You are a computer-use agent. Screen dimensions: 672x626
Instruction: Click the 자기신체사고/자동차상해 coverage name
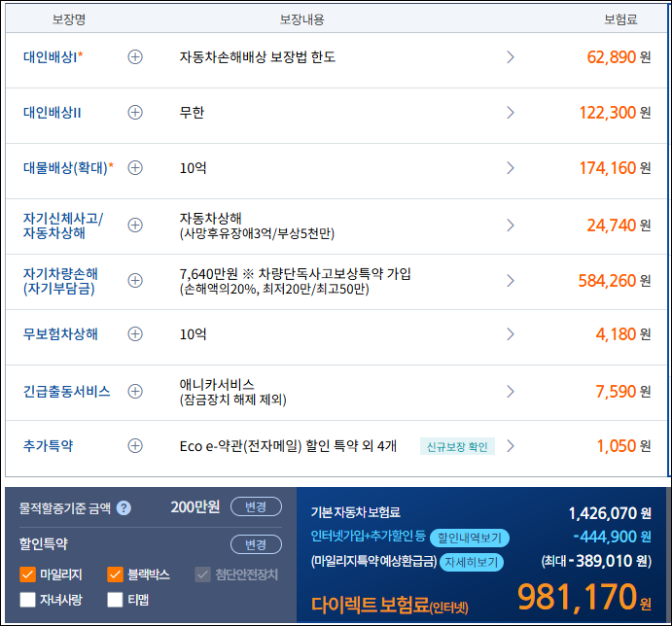click(63, 226)
